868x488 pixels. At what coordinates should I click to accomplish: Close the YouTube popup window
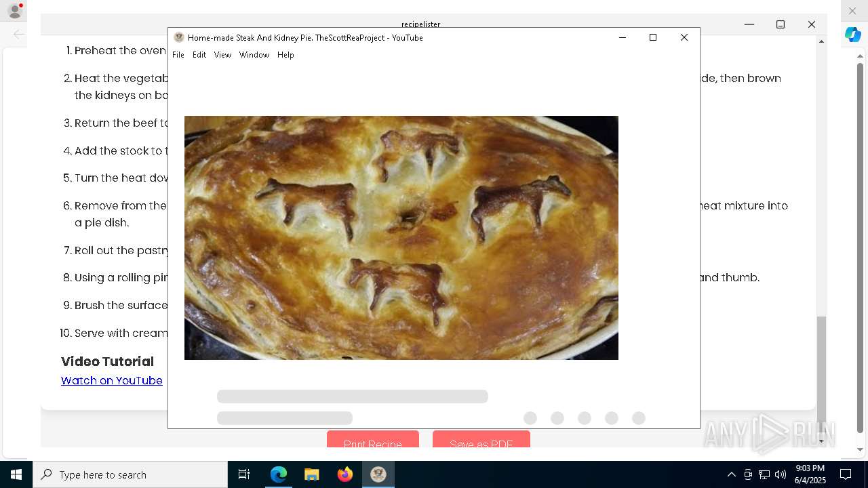click(x=684, y=37)
